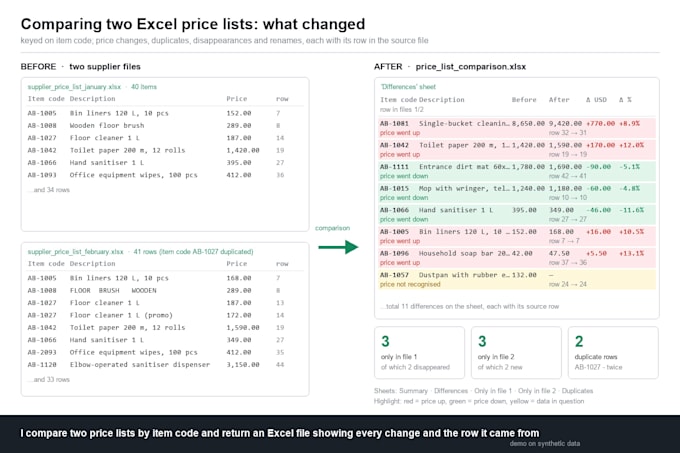Expand 'total 11 differences on the sheet' note
This screenshot has height=453, width=680.
[470, 306]
